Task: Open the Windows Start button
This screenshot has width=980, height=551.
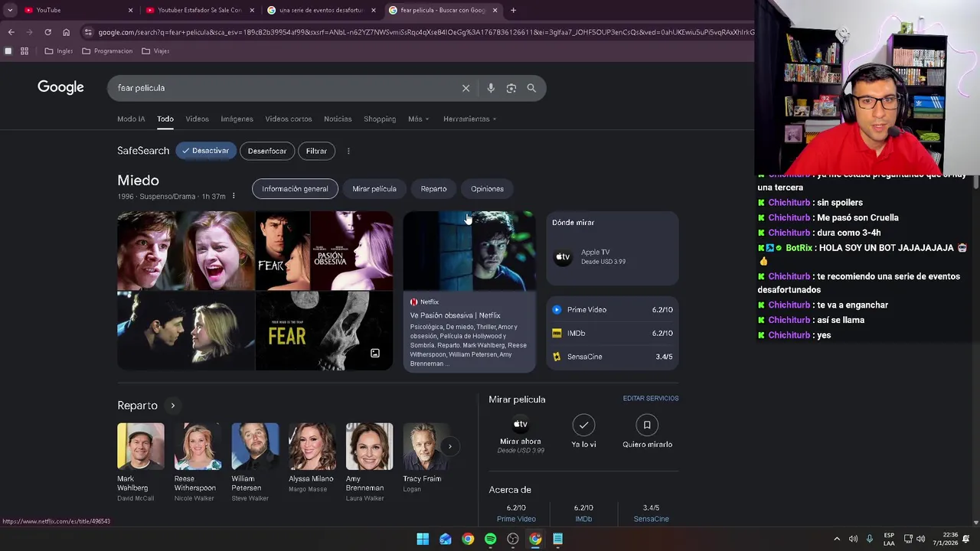Action: [x=423, y=539]
